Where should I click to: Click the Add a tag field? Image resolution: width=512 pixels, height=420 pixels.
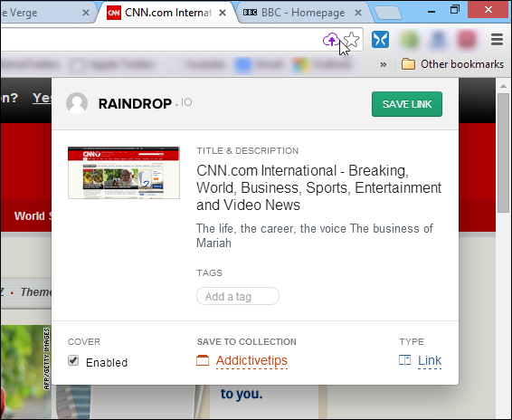click(x=238, y=296)
